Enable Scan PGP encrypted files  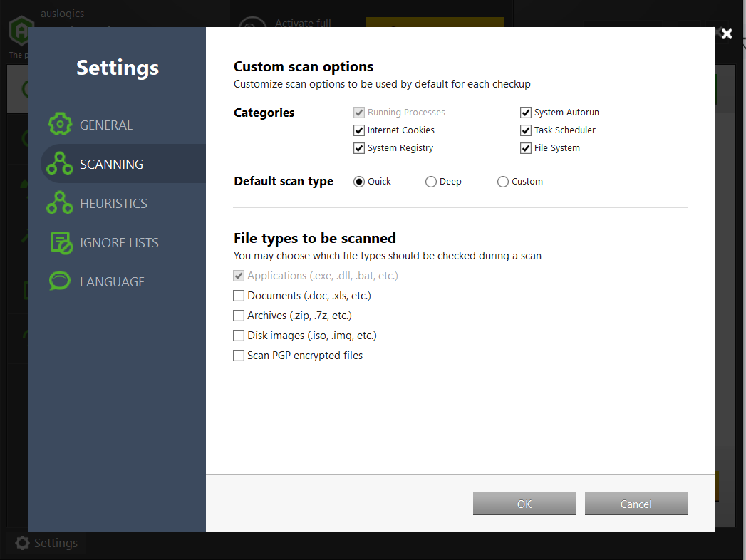[239, 355]
